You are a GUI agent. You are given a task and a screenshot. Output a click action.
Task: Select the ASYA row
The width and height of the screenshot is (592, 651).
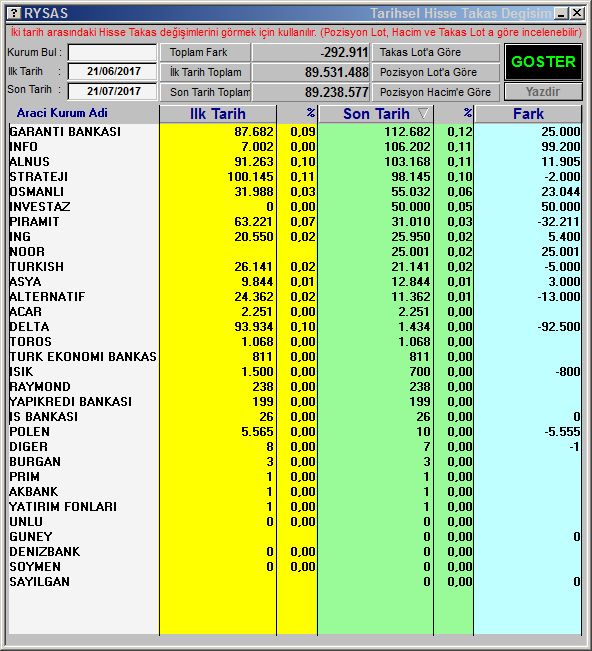[x=295, y=281]
